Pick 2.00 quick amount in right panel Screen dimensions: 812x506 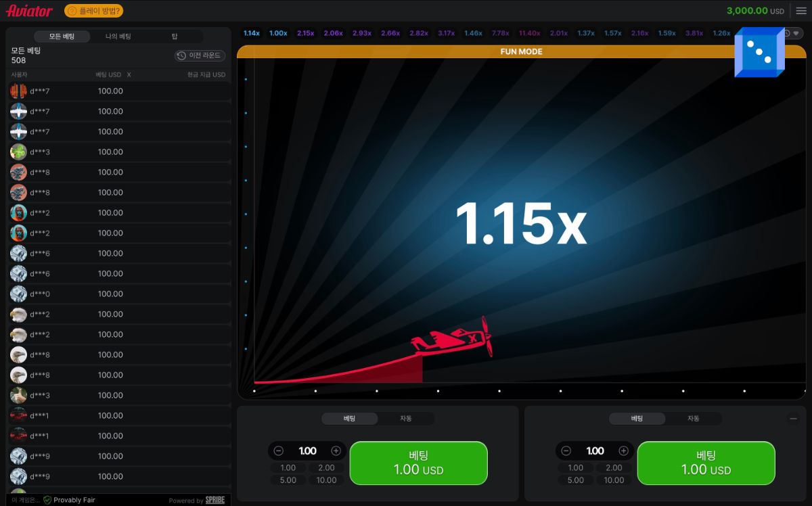click(614, 467)
